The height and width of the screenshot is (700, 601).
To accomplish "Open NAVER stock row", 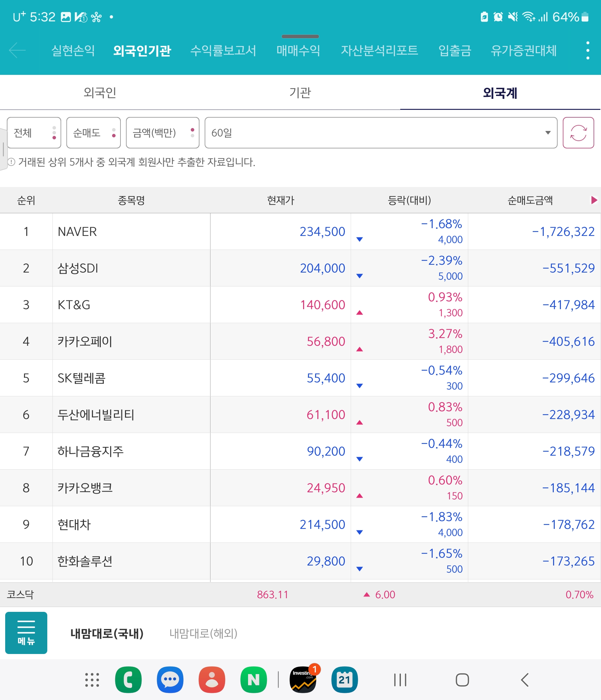I will point(300,231).
